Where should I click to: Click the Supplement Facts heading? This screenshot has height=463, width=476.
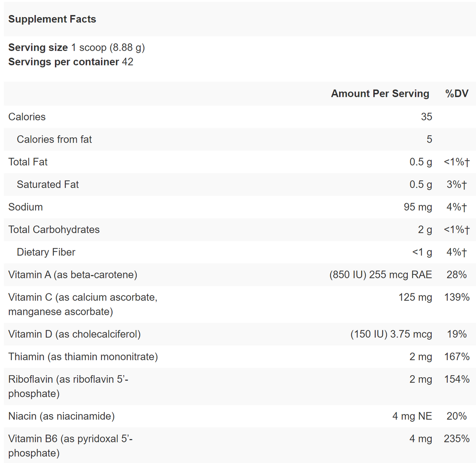click(52, 19)
